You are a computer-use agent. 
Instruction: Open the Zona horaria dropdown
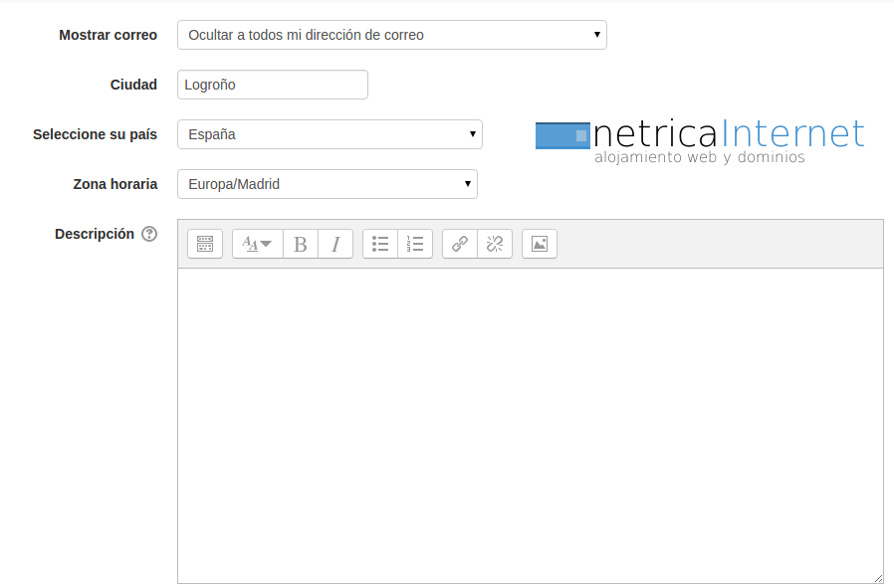tap(328, 184)
